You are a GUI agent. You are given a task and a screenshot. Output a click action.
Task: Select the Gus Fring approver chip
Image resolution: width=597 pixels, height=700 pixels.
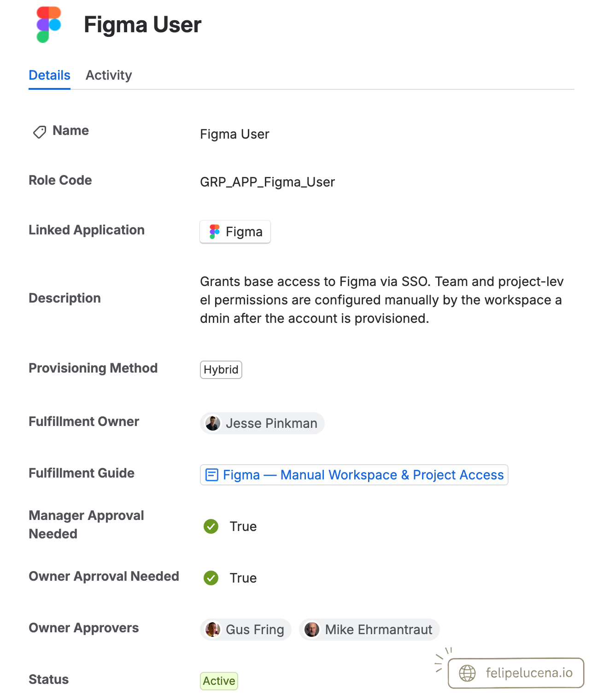click(246, 630)
